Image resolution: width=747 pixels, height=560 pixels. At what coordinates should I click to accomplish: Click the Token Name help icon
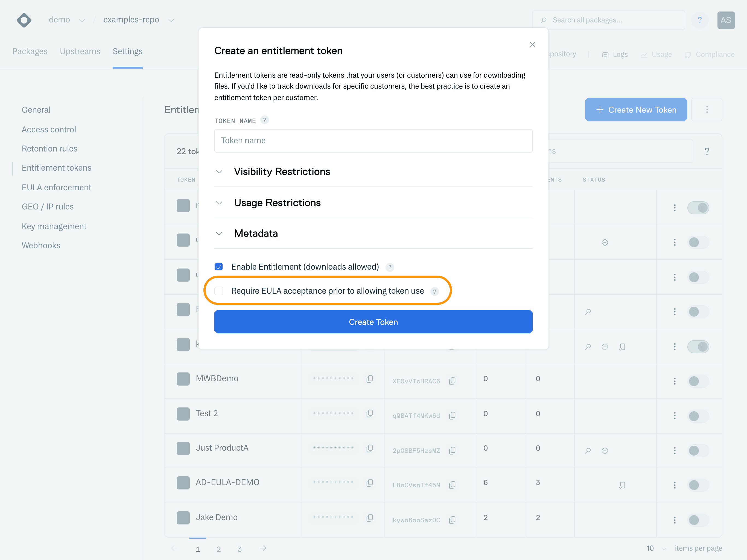click(264, 120)
